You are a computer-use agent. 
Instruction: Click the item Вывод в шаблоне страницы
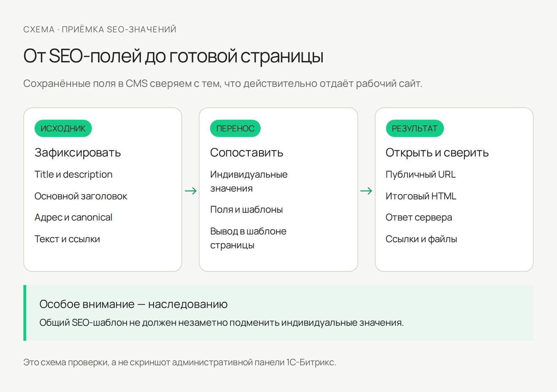click(248, 238)
